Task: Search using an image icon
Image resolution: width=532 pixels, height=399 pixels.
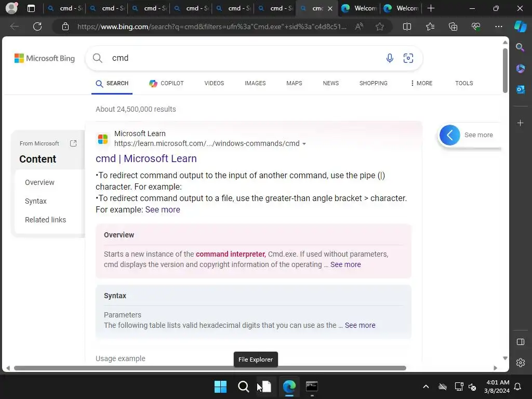Action: [x=408, y=58]
